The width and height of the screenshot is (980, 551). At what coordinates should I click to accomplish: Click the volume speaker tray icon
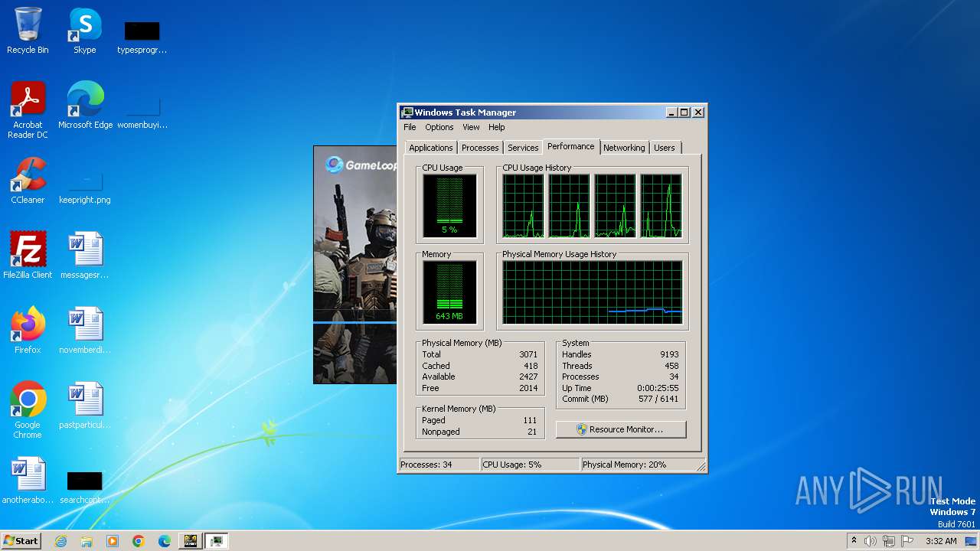coord(871,541)
